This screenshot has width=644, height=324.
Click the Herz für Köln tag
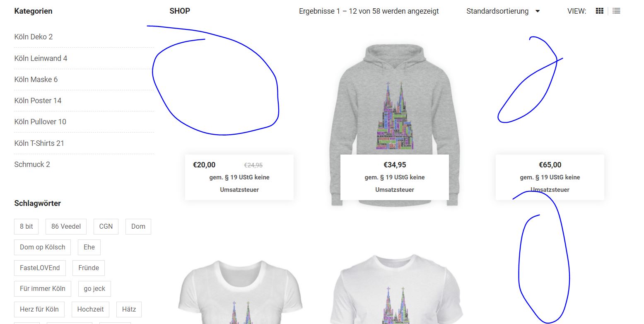(39, 309)
